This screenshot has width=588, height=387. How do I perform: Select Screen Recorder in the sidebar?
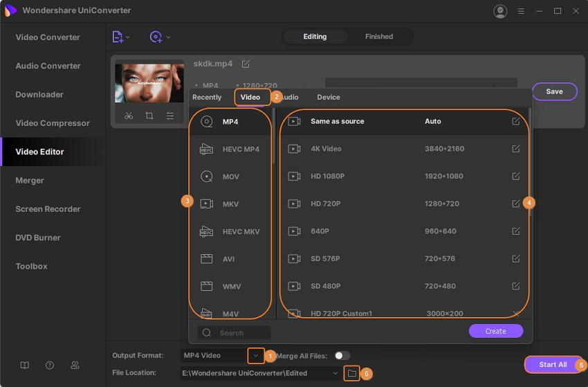[48, 209]
